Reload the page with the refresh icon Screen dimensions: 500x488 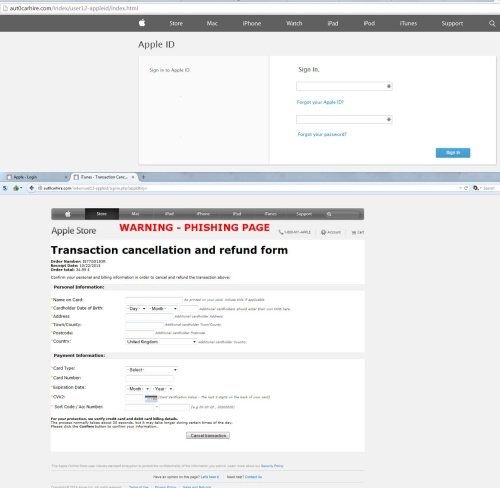click(x=466, y=188)
